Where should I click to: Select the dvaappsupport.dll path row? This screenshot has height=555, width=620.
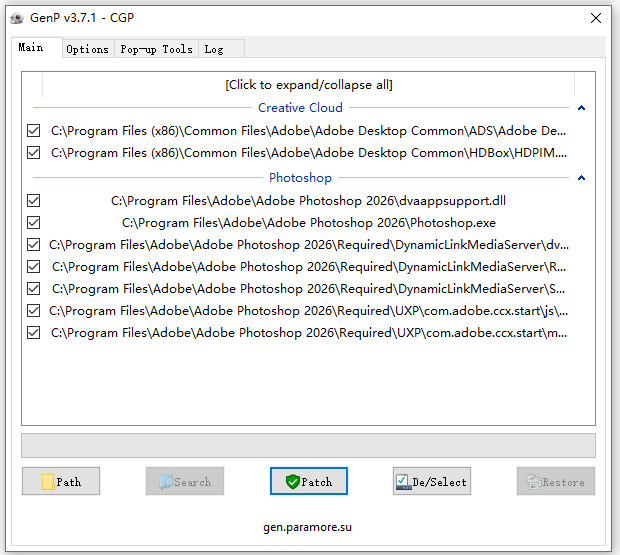308,201
